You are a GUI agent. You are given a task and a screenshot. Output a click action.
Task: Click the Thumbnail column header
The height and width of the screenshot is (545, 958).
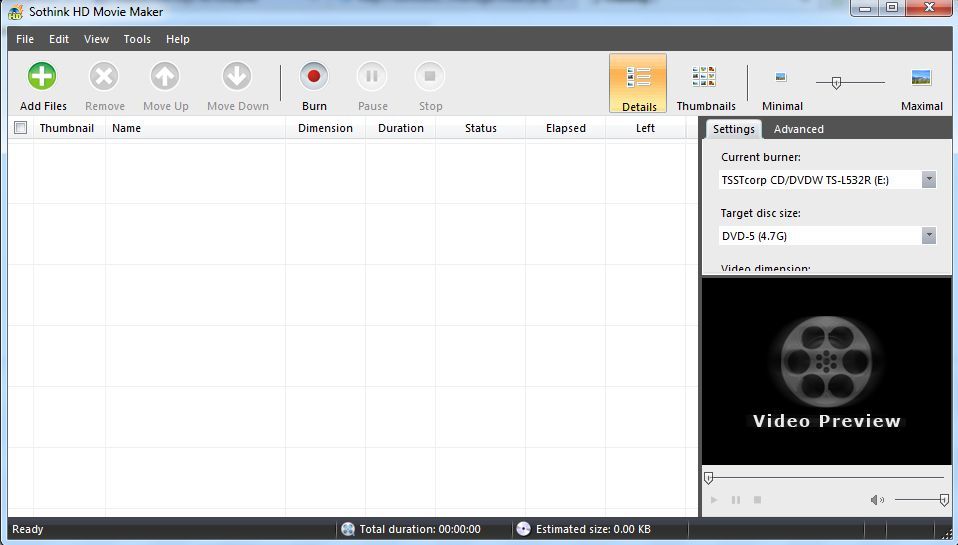click(x=69, y=128)
